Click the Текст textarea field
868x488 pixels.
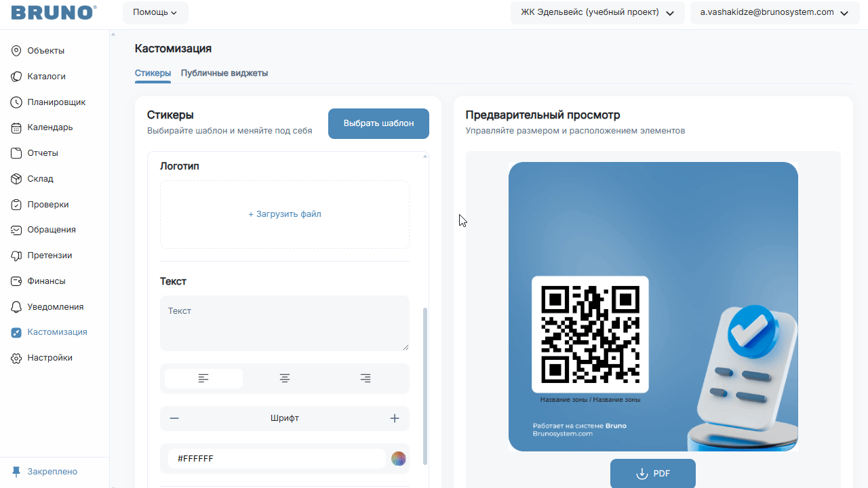point(285,323)
